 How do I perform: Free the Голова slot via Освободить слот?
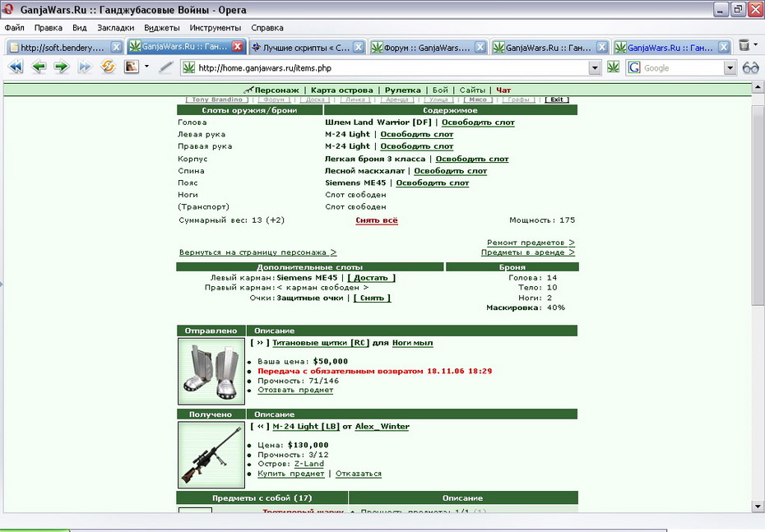click(x=478, y=123)
